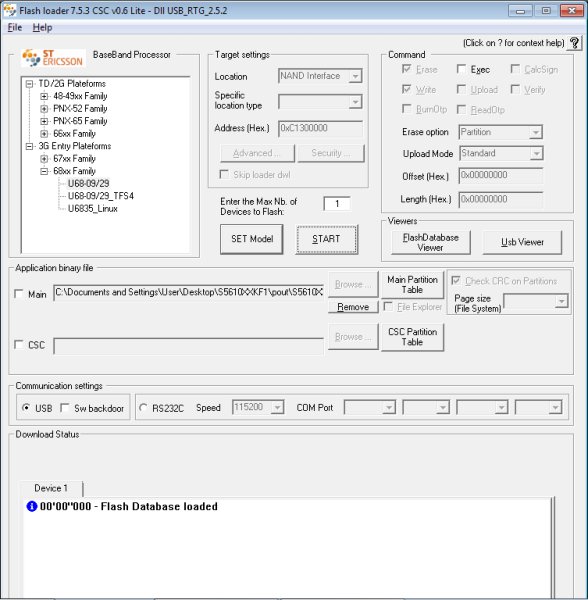Select U6835_Linux in the tree
The image size is (588, 600).
(x=93, y=209)
